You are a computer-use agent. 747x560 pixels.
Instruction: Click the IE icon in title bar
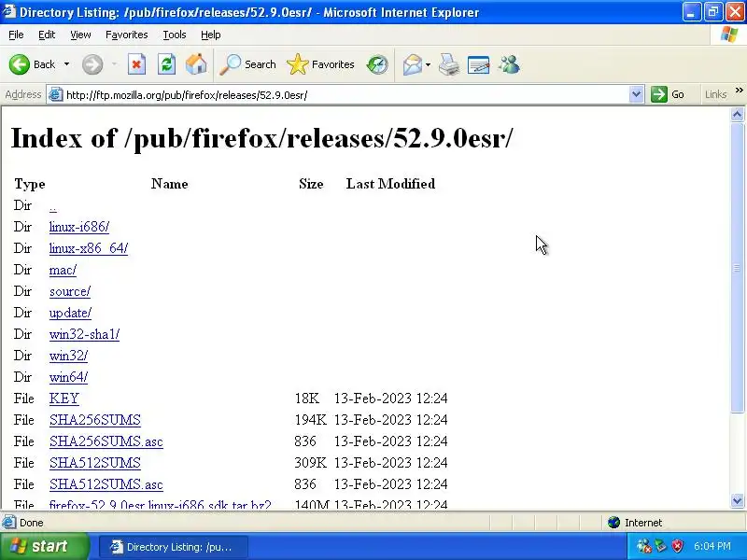tap(8, 10)
